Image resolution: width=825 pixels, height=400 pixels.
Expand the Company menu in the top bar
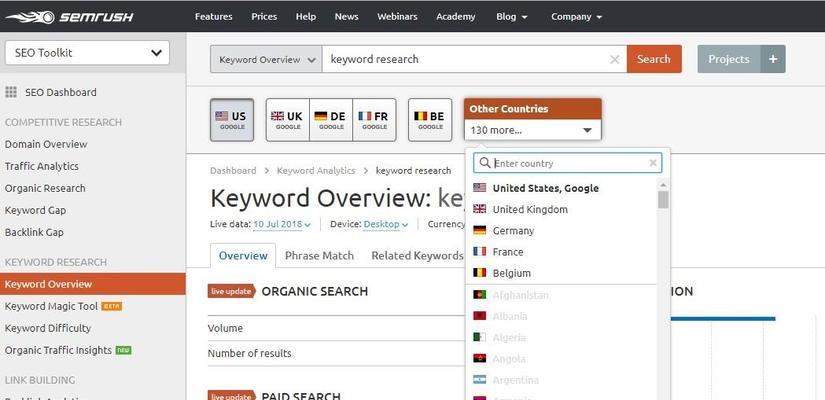(577, 17)
